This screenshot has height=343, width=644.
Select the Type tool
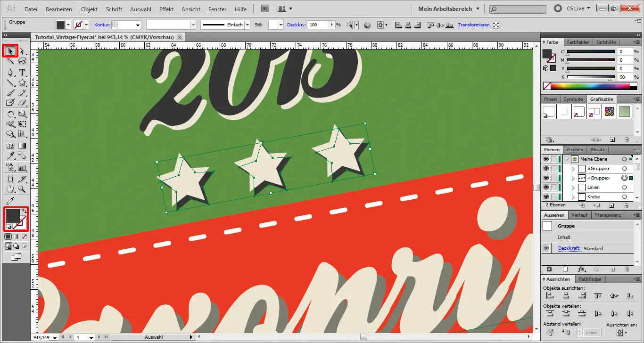pyautogui.click(x=22, y=73)
